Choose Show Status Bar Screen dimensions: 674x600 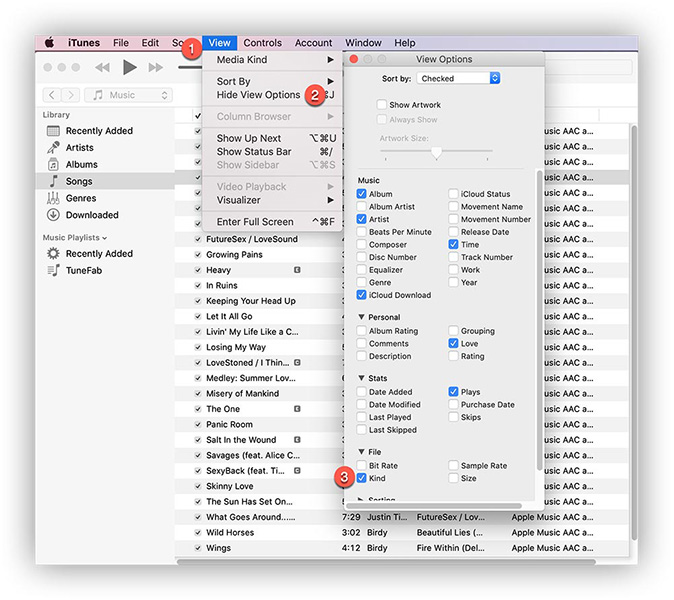[x=272, y=152]
